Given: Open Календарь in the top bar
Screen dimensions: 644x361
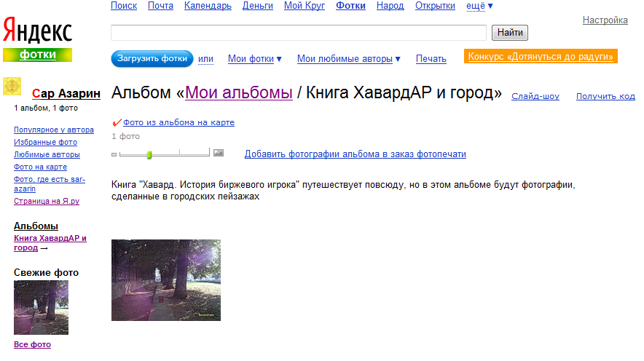Looking at the screenshot, I should tap(208, 6).
